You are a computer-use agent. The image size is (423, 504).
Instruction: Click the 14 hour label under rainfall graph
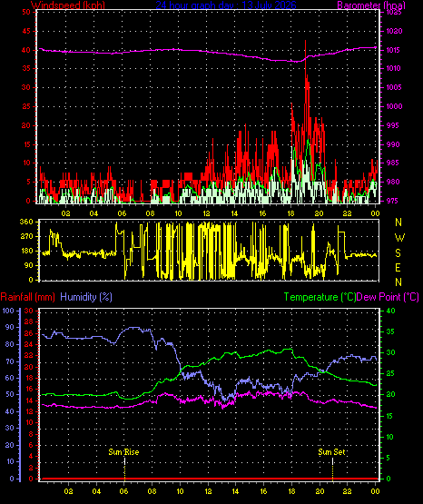pos(235,491)
